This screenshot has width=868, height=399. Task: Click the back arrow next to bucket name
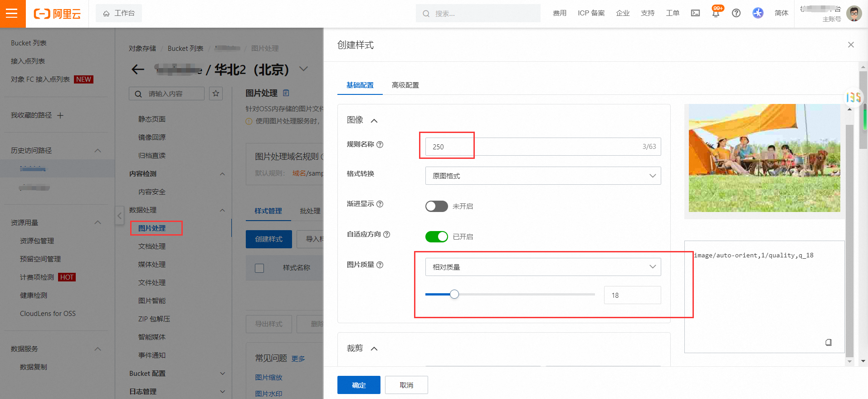pos(138,69)
